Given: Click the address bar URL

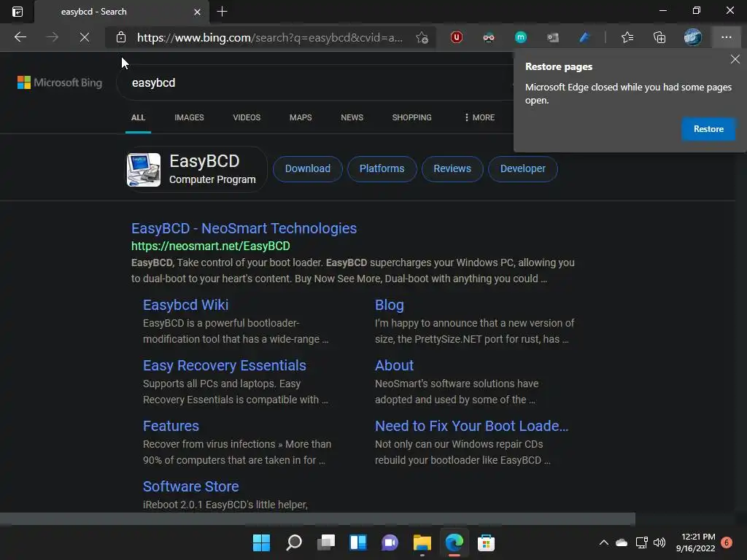Looking at the screenshot, I should 270,37.
